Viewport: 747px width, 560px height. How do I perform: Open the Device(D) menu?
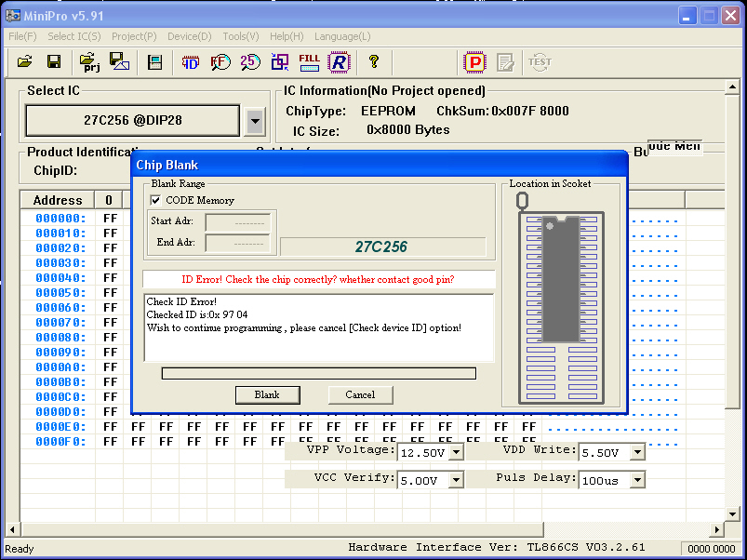190,36
